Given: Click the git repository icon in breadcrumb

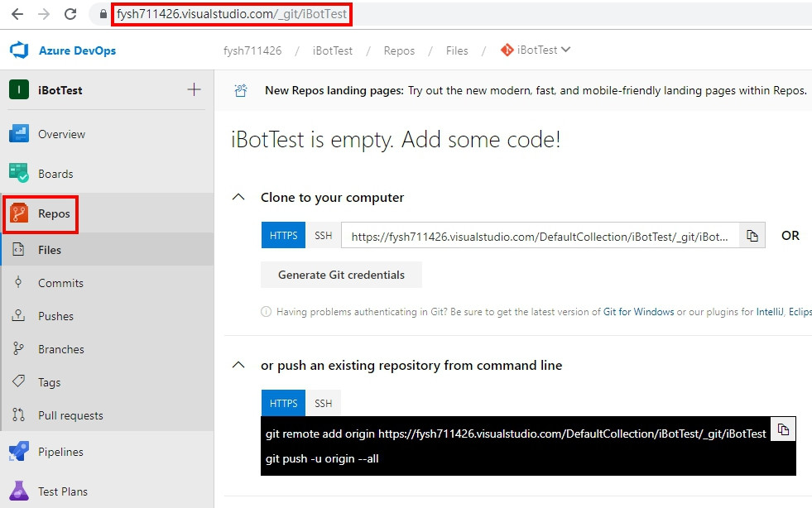Looking at the screenshot, I should (x=507, y=50).
